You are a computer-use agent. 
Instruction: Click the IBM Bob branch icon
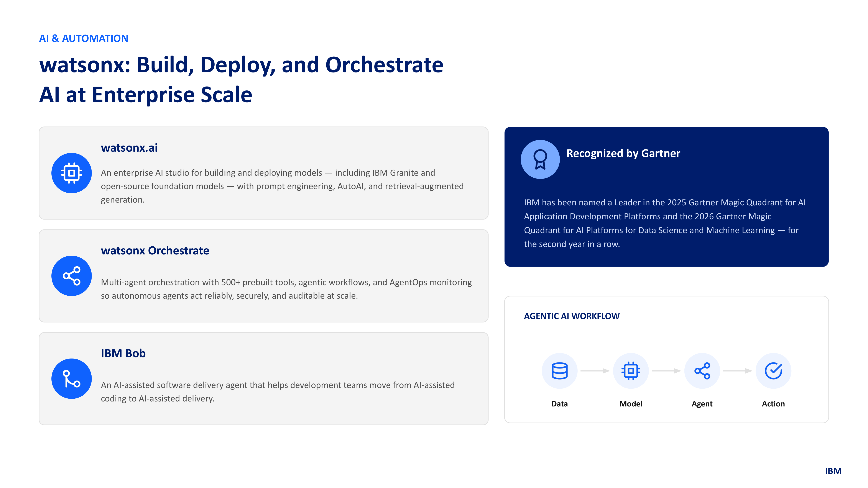(x=71, y=378)
